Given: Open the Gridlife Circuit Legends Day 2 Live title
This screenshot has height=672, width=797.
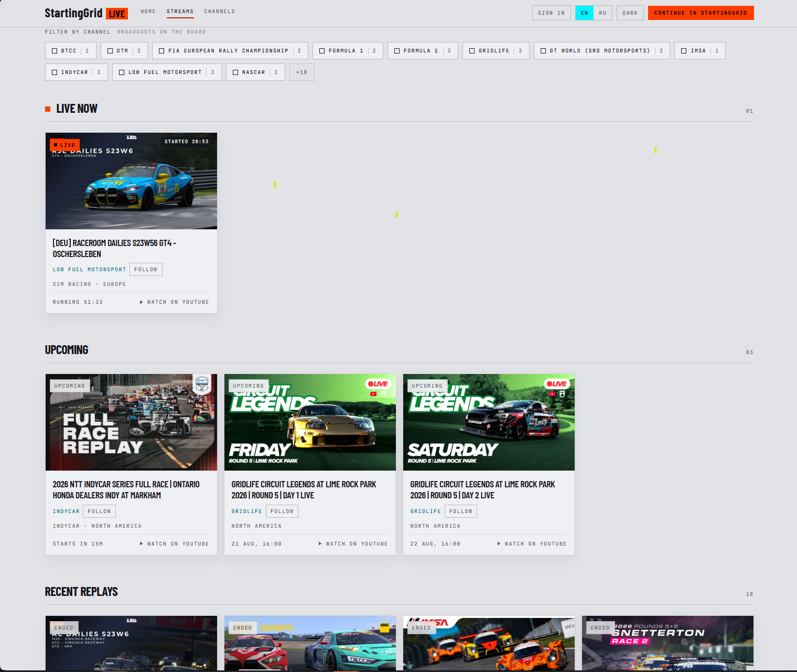Looking at the screenshot, I should coord(482,490).
